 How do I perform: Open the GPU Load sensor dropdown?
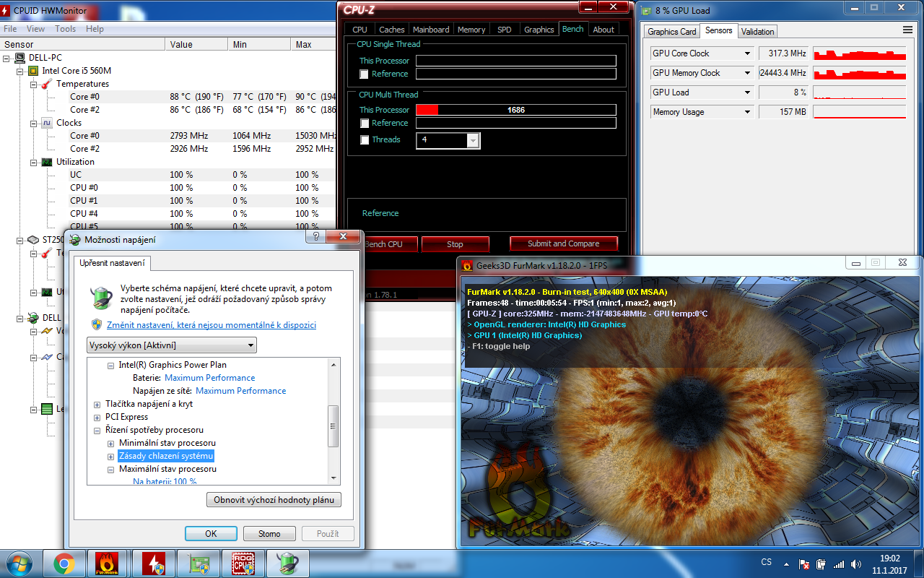coord(747,92)
